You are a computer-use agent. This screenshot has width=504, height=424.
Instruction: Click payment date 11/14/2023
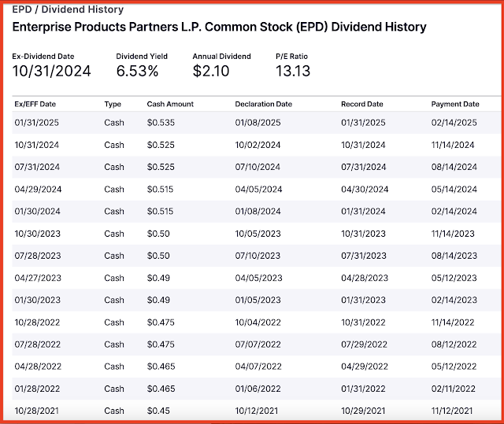[x=453, y=234]
